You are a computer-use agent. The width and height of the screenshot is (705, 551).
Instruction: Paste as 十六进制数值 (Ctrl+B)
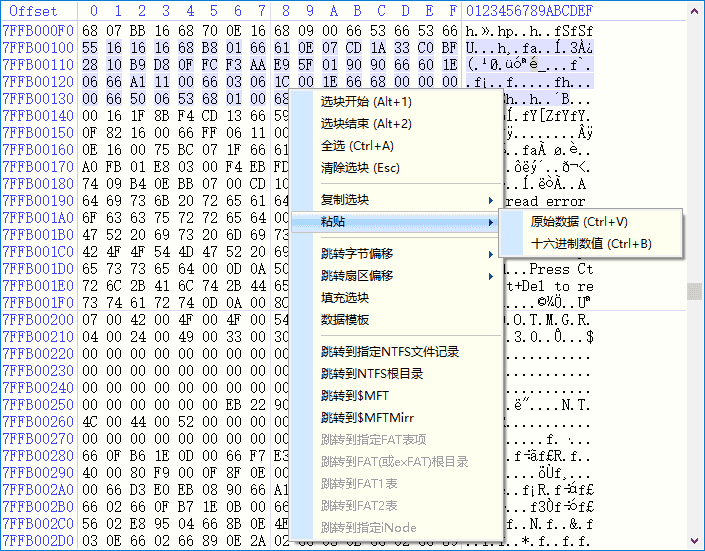[591, 244]
